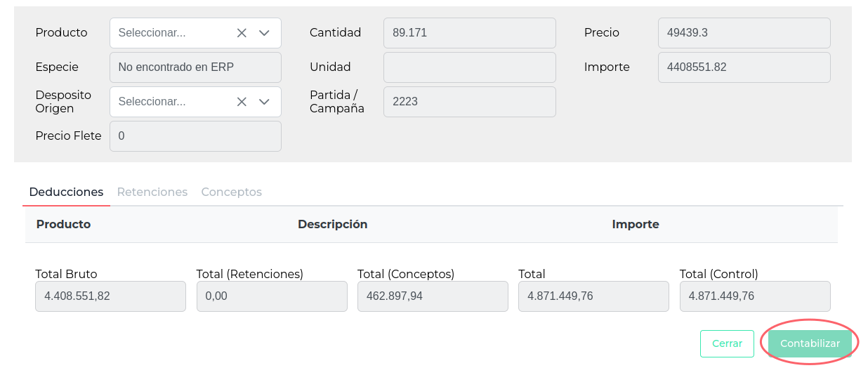The image size is (868, 368).
Task: Expand the Producto dropdown chevron
Action: click(264, 33)
